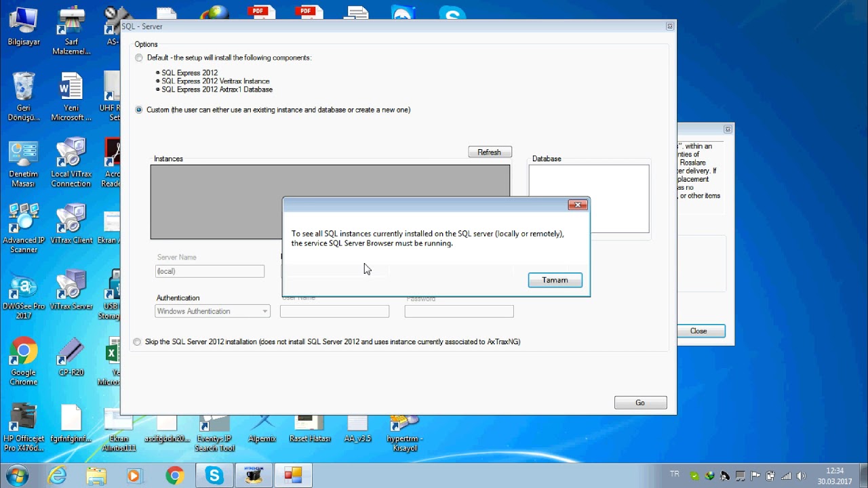Open the Geri Dönüşüm recycle bin icon
868x488 pixels.
coord(24,96)
